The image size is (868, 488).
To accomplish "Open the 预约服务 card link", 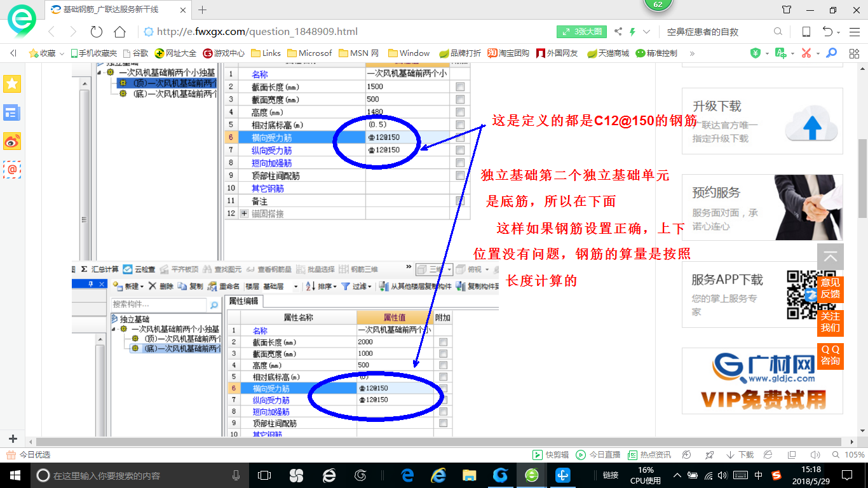I will [x=763, y=207].
